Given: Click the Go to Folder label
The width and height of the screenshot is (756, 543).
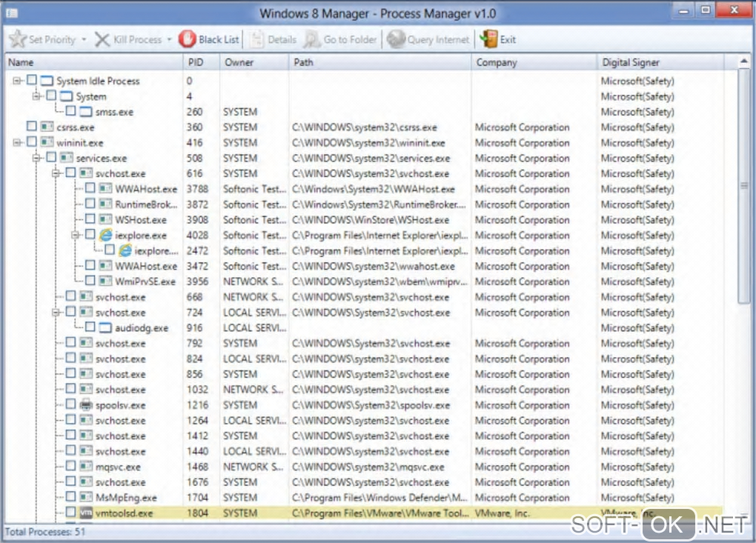Looking at the screenshot, I should (x=350, y=39).
